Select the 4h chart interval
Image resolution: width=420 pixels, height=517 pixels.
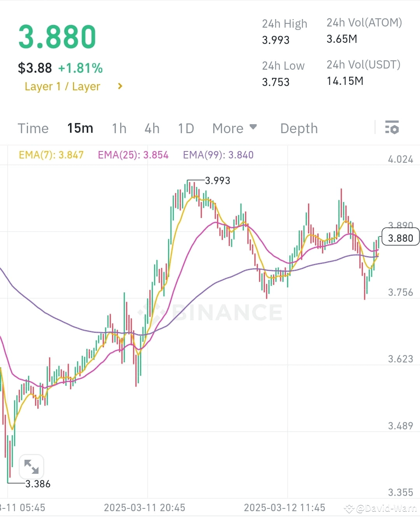[x=152, y=128]
